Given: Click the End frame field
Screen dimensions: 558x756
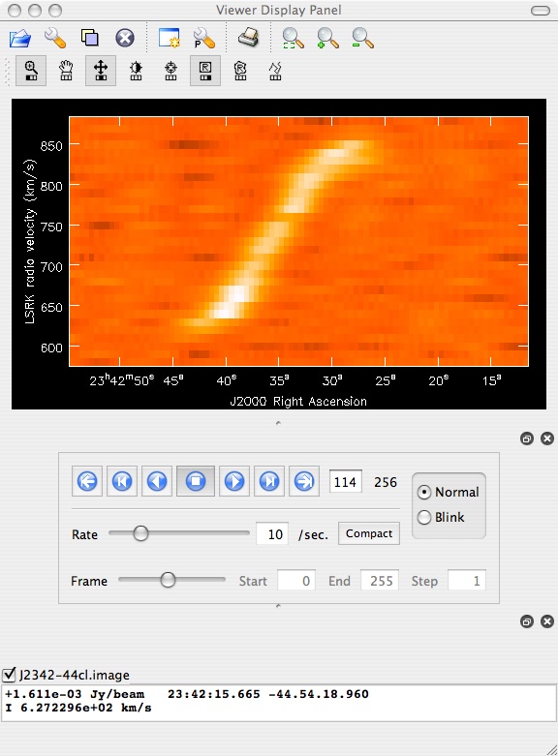Looking at the screenshot, I should coord(380,581).
